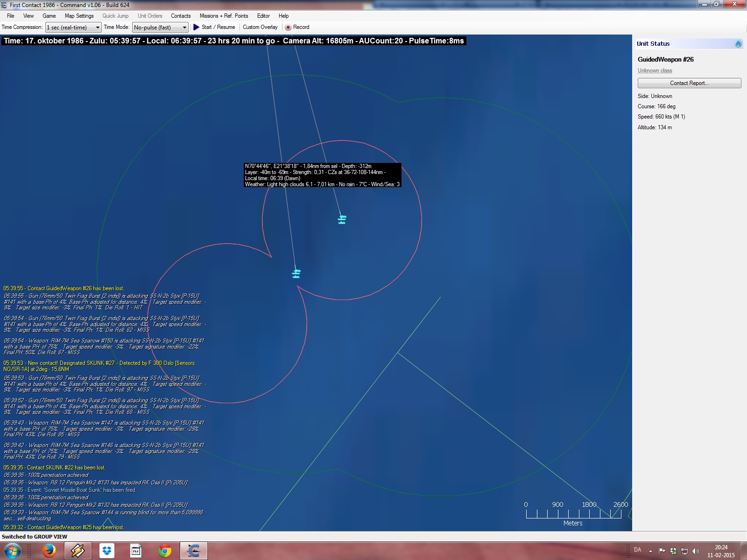Open the View menu
The height and width of the screenshot is (560, 747).
pos(28,16)
